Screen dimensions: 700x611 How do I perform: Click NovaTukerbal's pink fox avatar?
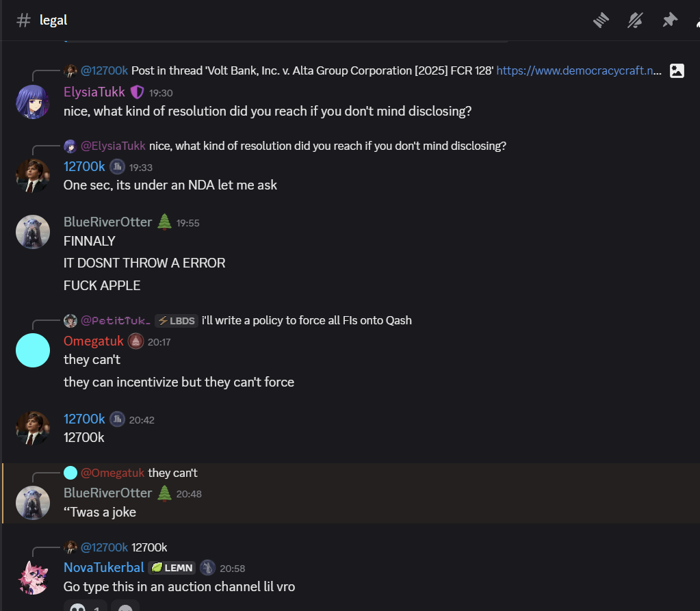point(33,577)
